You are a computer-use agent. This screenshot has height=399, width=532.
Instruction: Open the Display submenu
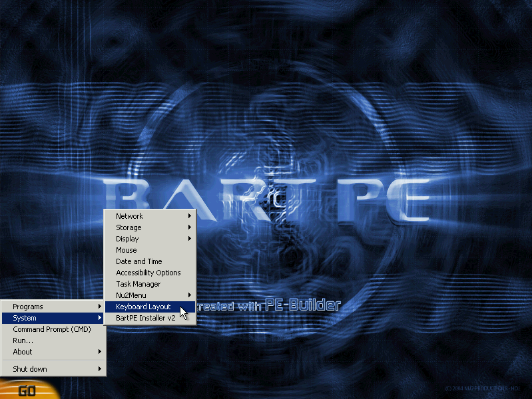150,239
